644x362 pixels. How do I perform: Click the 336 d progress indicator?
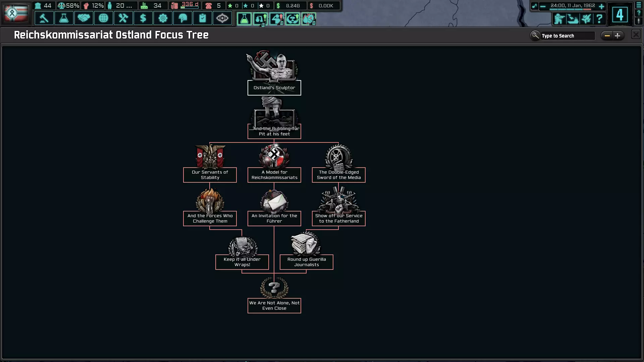[185, 5]
